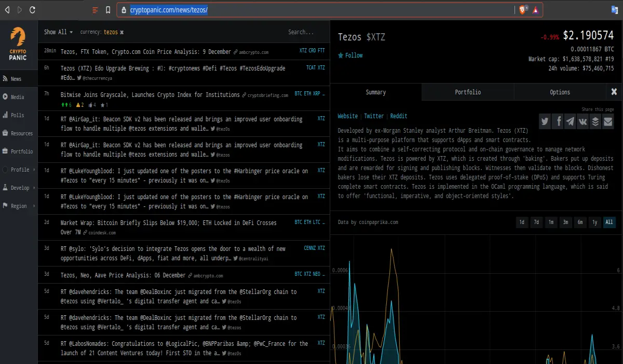Click the CENNZ currency tag

309,248
